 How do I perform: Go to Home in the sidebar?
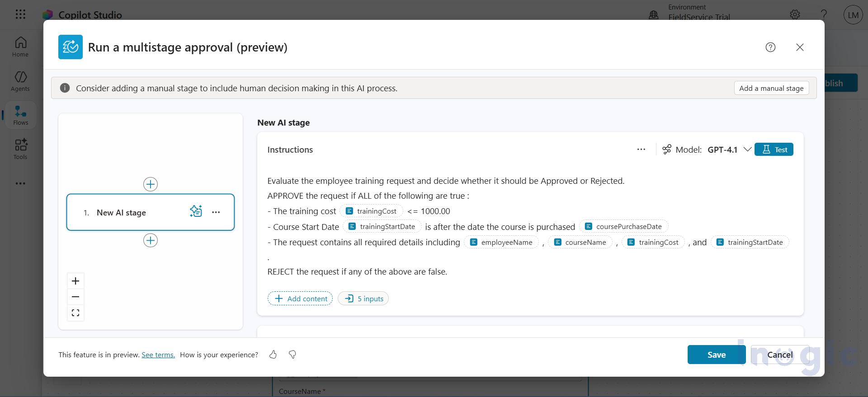(20, 47)
